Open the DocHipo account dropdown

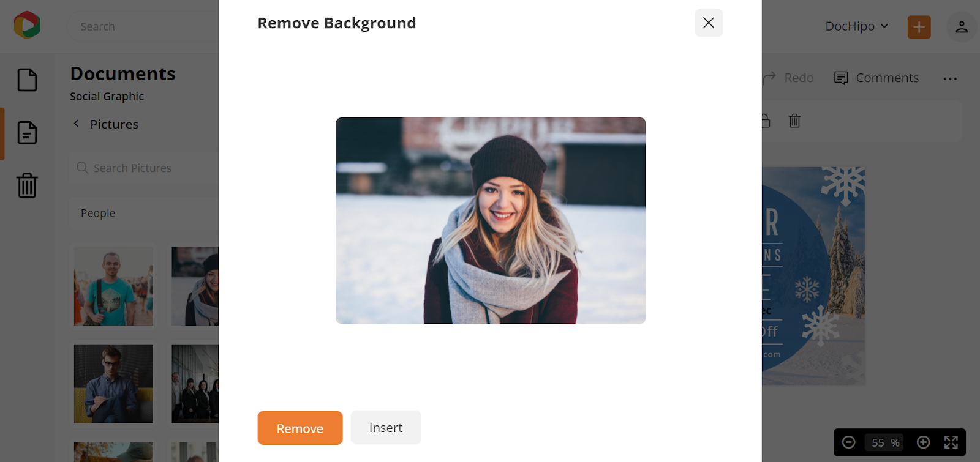(x=856, y=26)
